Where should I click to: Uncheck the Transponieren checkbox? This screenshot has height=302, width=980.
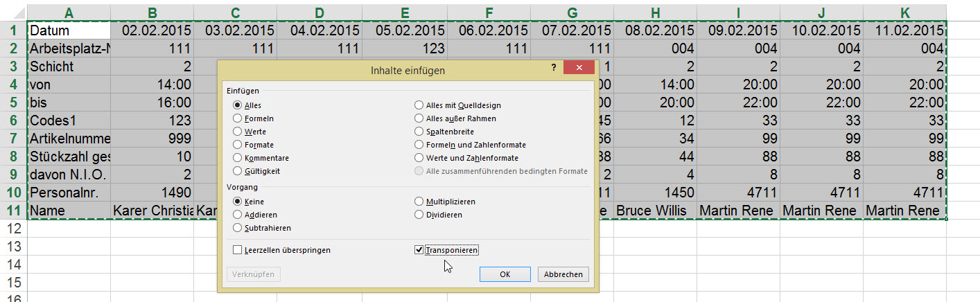coord(419,250)
